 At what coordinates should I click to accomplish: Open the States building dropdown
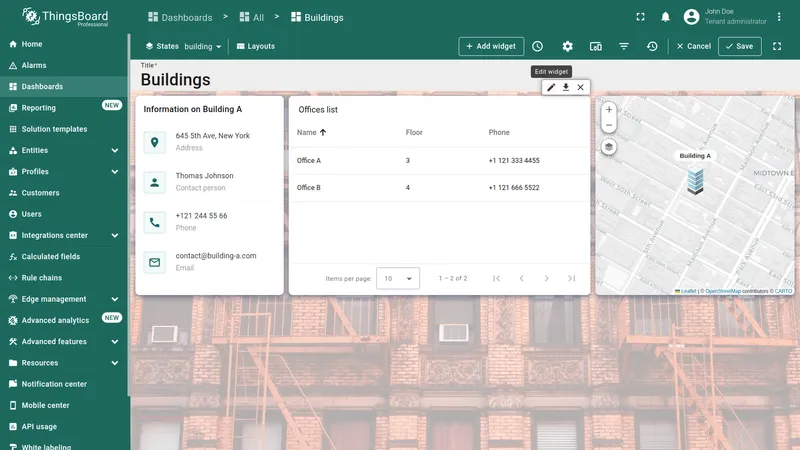203,46
